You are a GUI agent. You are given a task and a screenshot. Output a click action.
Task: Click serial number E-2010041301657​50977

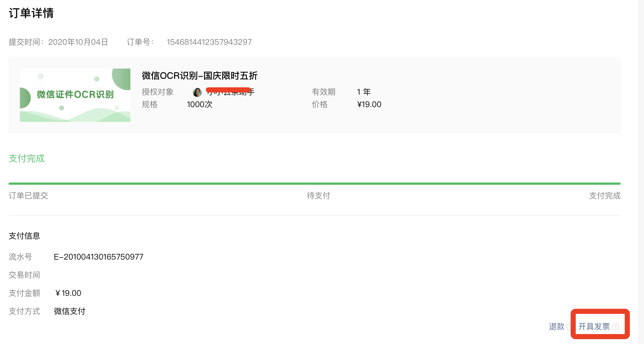click(x=98, y=257)
